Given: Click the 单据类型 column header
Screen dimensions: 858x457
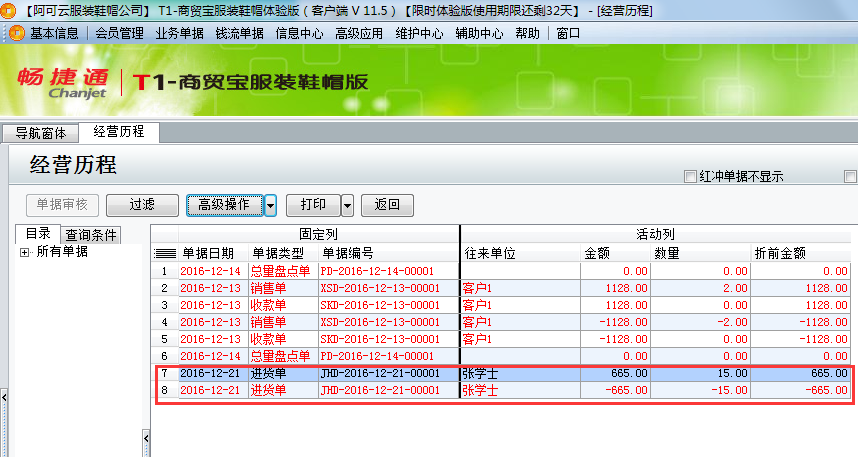Looking at the screenshot, I should [x=283, y=253].
